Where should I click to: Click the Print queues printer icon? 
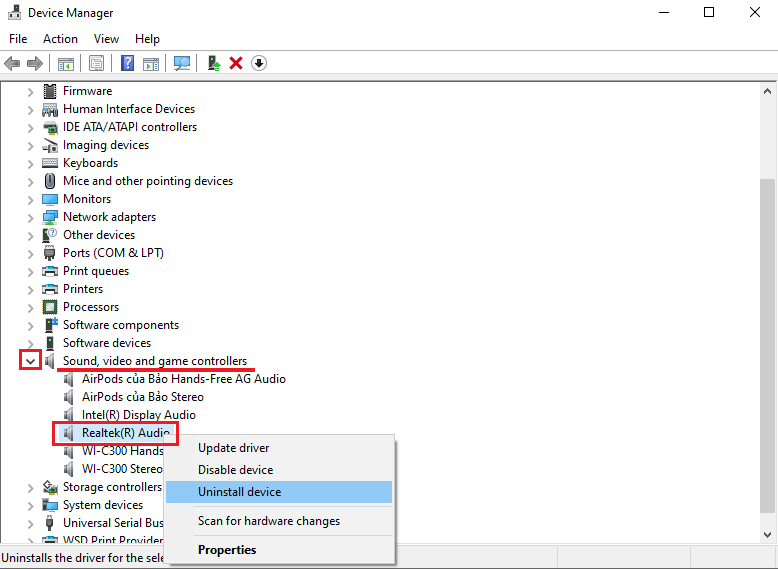point(50,271)
